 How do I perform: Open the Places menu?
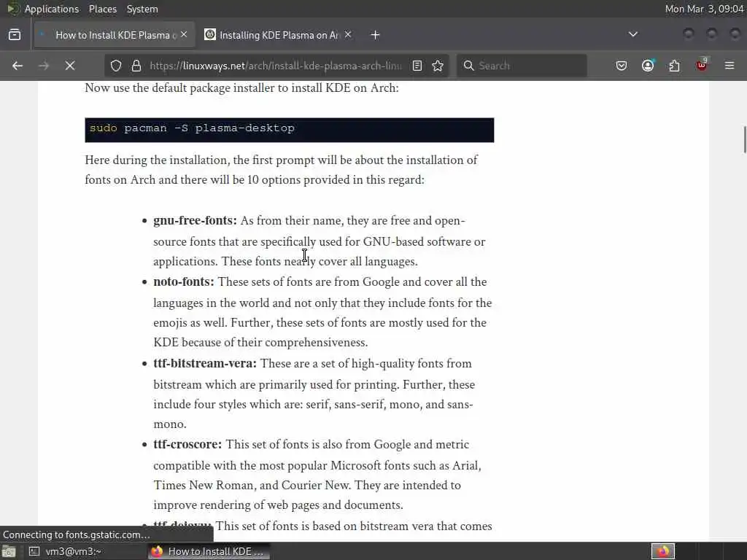coord(102,9)
